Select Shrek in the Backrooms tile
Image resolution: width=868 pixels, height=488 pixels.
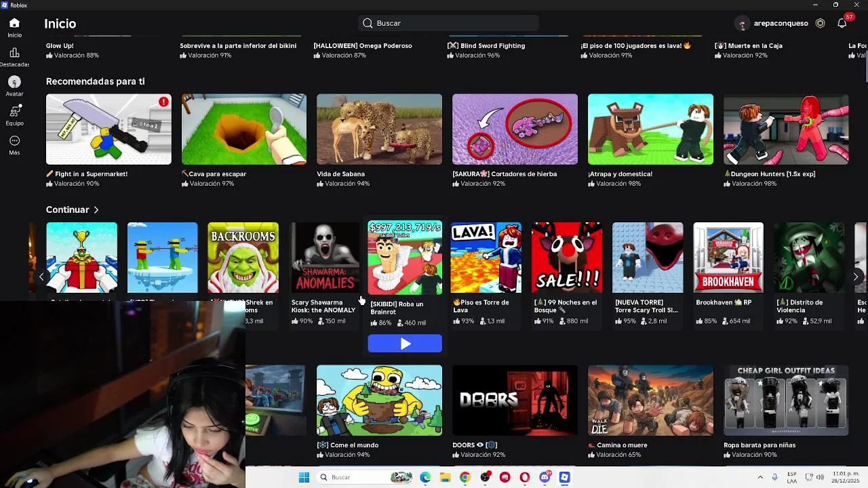(x=243, y=258)
